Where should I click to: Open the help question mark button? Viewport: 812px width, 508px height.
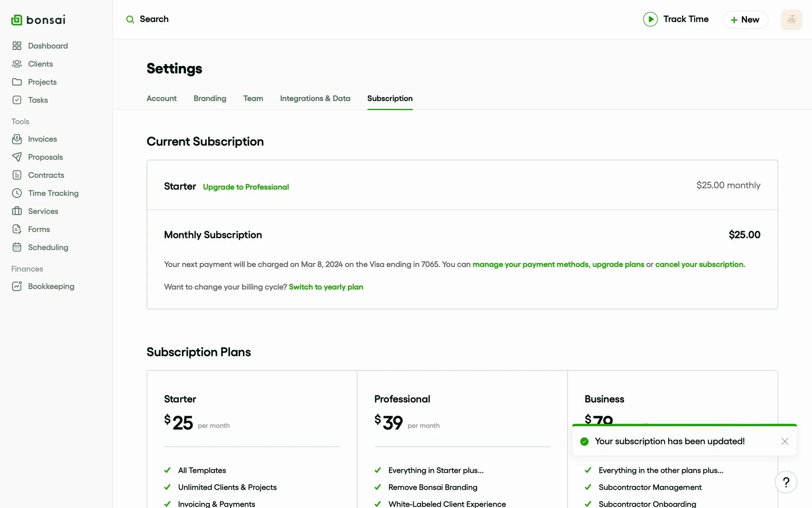point(786,482)
